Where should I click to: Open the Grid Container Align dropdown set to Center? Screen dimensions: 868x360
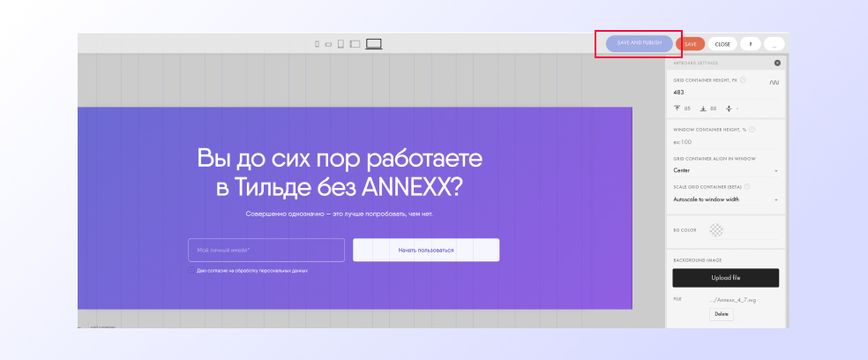coord(725,170)
